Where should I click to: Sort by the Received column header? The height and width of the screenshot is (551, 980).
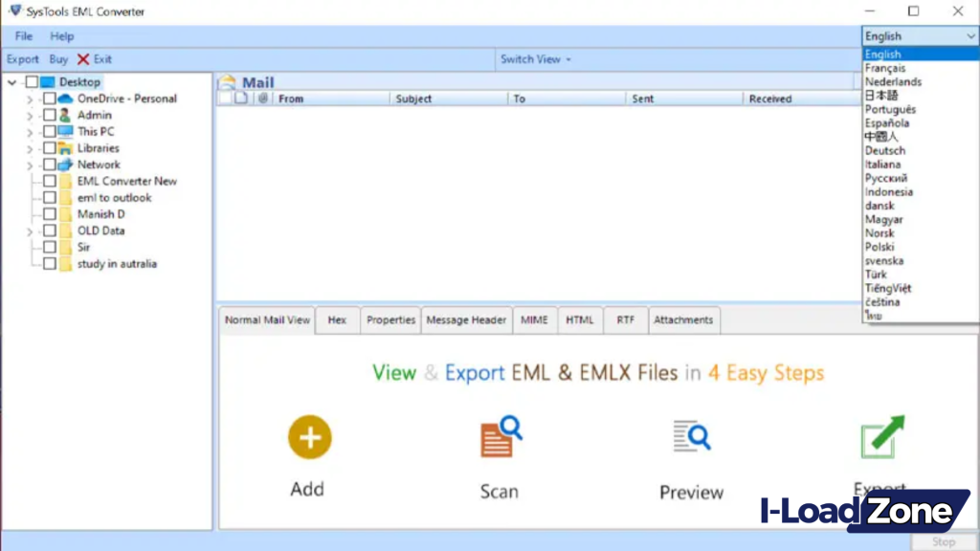click(801, 99)
